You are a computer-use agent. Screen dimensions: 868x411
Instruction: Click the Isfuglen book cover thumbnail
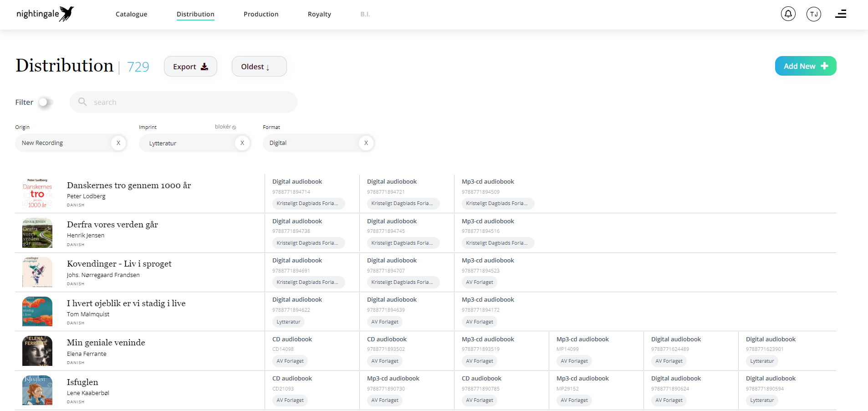pyautogui.click(x=37, y=390)
